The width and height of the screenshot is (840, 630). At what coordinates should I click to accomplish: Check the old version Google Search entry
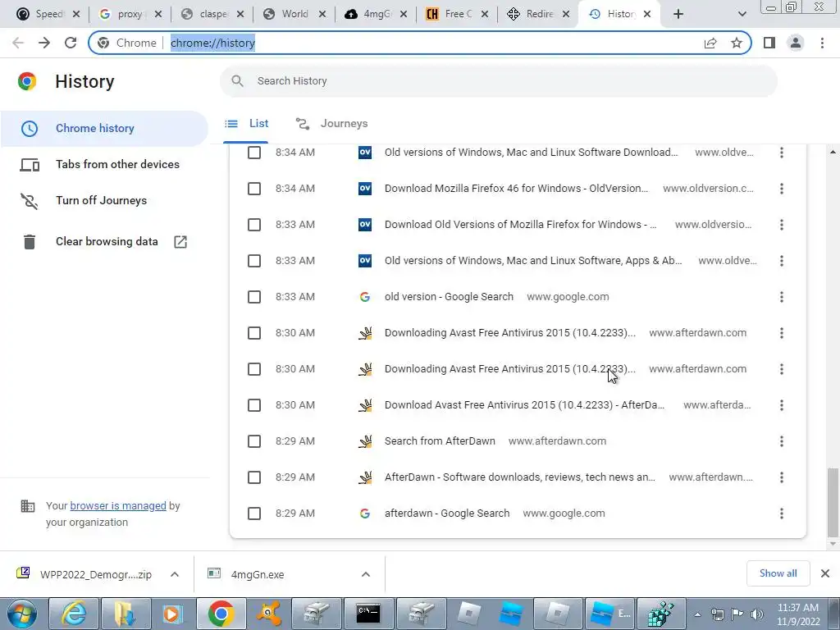[254, 297]
